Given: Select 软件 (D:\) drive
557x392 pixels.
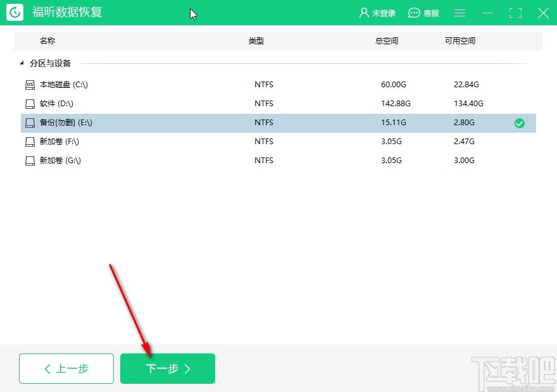Looking at the screenshot, I should (278, 104).
